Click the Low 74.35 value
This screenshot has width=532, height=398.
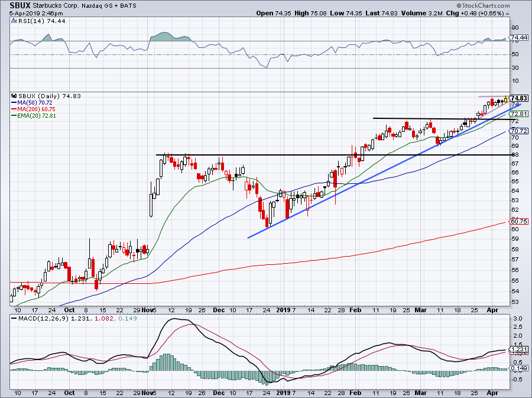pos(346,13)
